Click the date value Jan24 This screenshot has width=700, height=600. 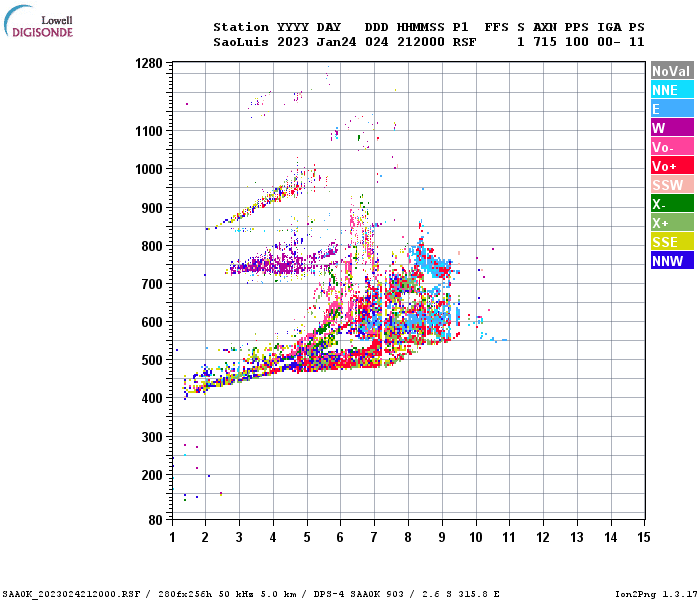336,42
